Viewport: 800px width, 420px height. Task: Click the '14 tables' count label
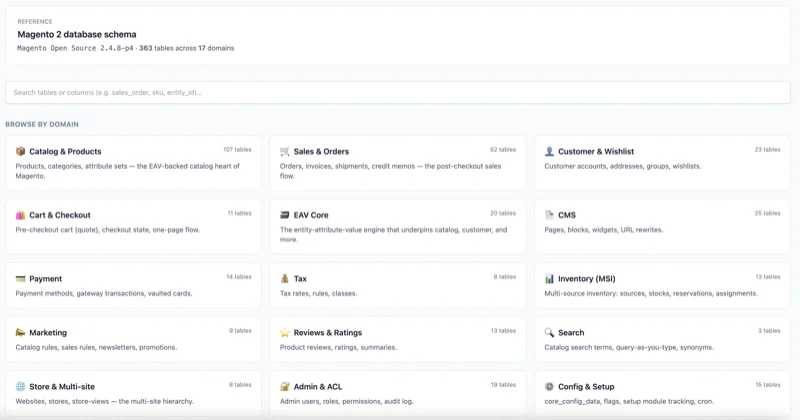239,277
